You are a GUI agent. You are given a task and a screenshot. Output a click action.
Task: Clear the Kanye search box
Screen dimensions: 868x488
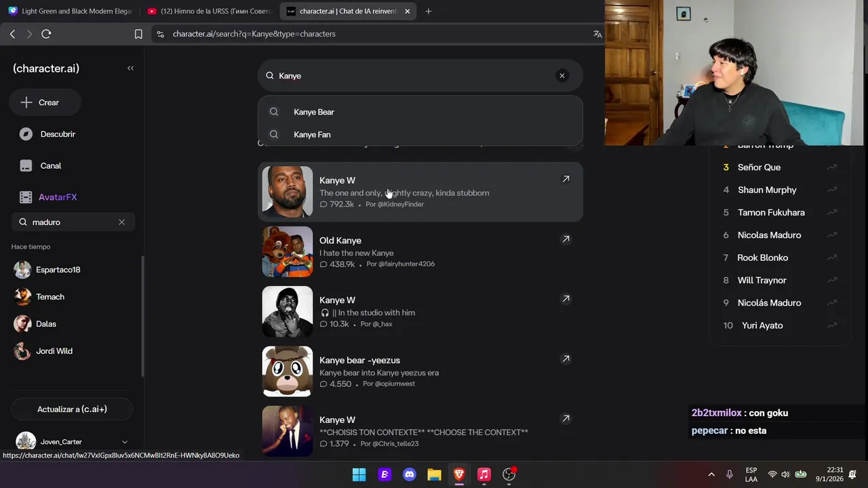pyautogui.click(x=561, y=75)
